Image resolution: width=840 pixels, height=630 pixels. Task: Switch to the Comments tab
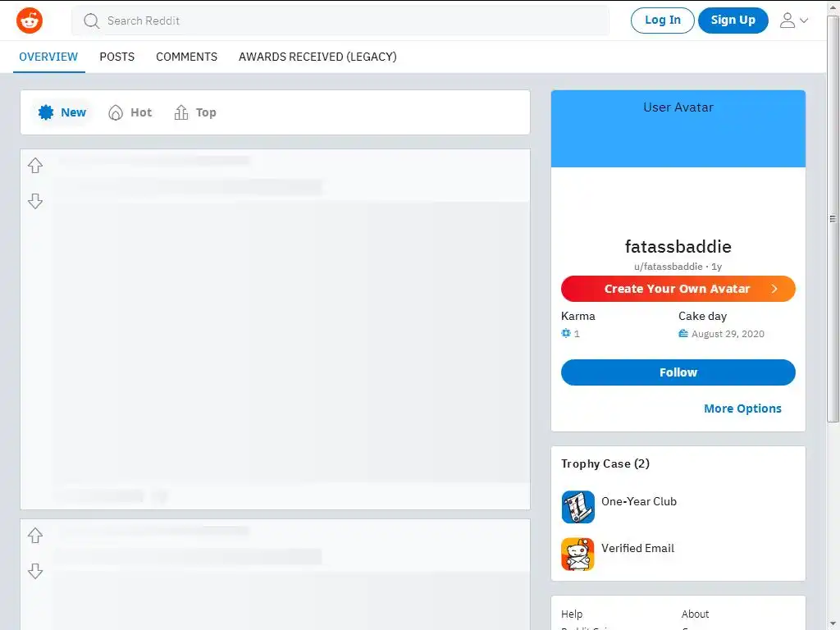tap(186, 57)
